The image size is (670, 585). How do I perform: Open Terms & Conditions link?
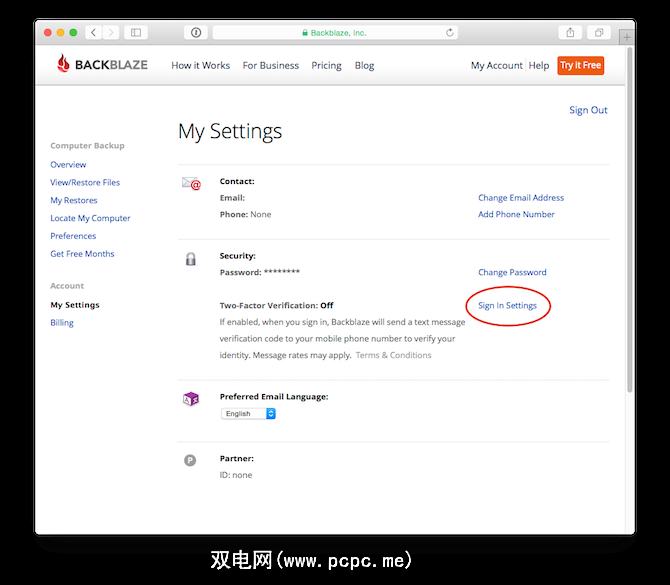tap(394, 355)
